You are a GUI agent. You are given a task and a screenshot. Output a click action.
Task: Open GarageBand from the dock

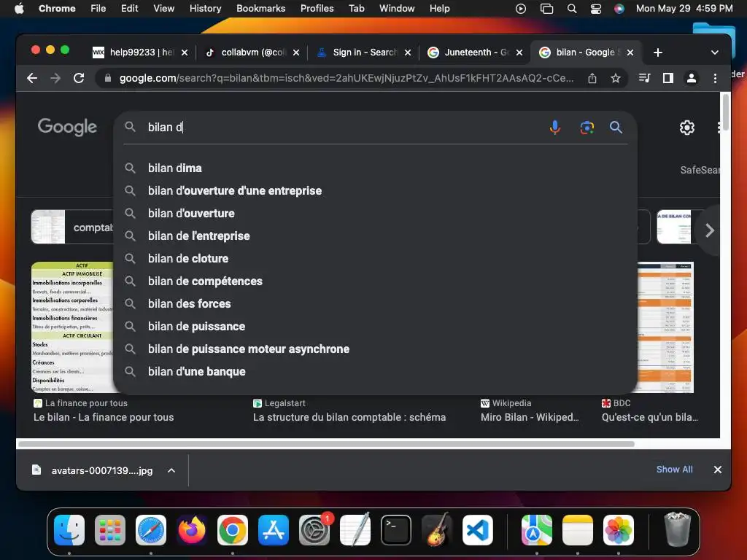(437, 530)
